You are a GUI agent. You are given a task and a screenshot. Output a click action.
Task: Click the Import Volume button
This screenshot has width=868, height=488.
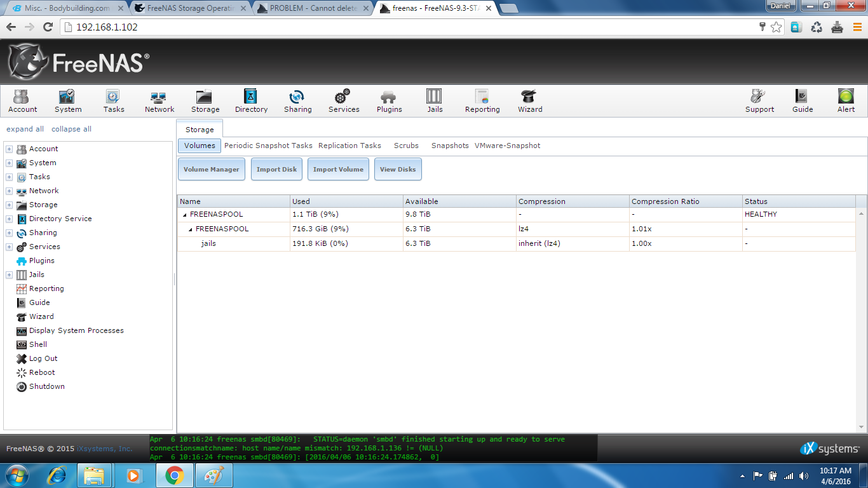click(x=338, y=170)
